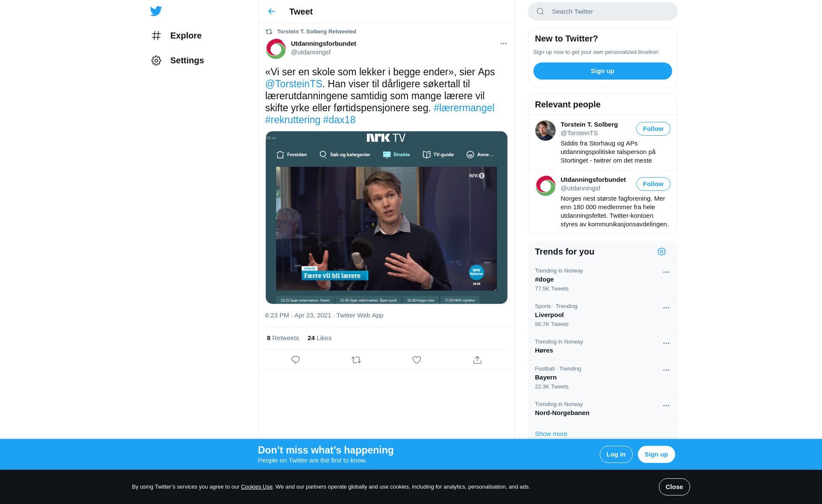
Task: Follow Utdanningsforbundet in Relevant people
Action: pyautogui.click(x=653, y=184)
